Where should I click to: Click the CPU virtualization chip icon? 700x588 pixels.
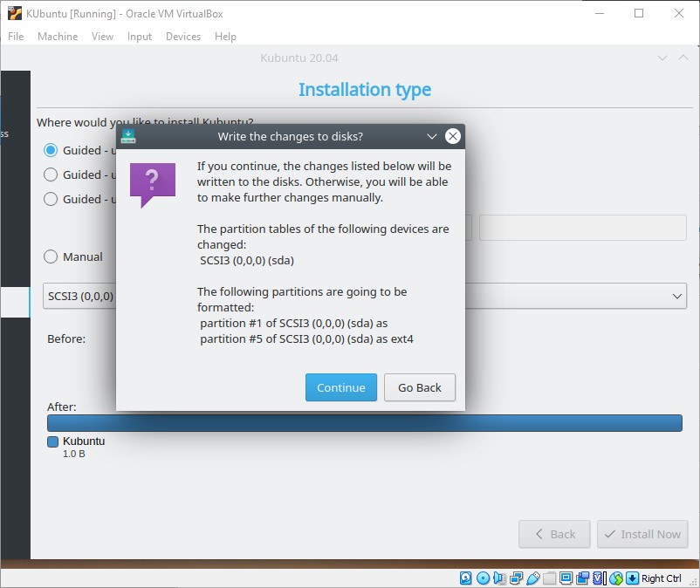tap(599, 578)
